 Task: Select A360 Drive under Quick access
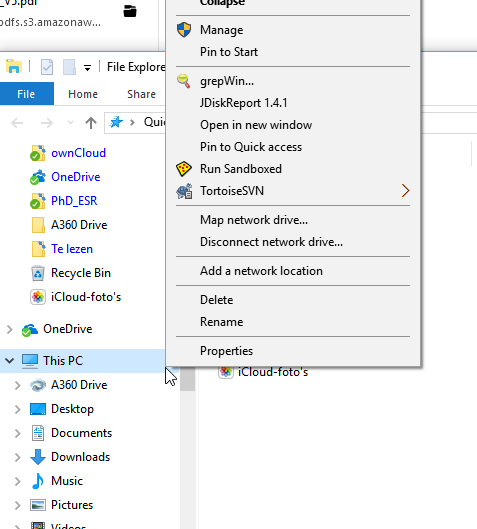79,225
